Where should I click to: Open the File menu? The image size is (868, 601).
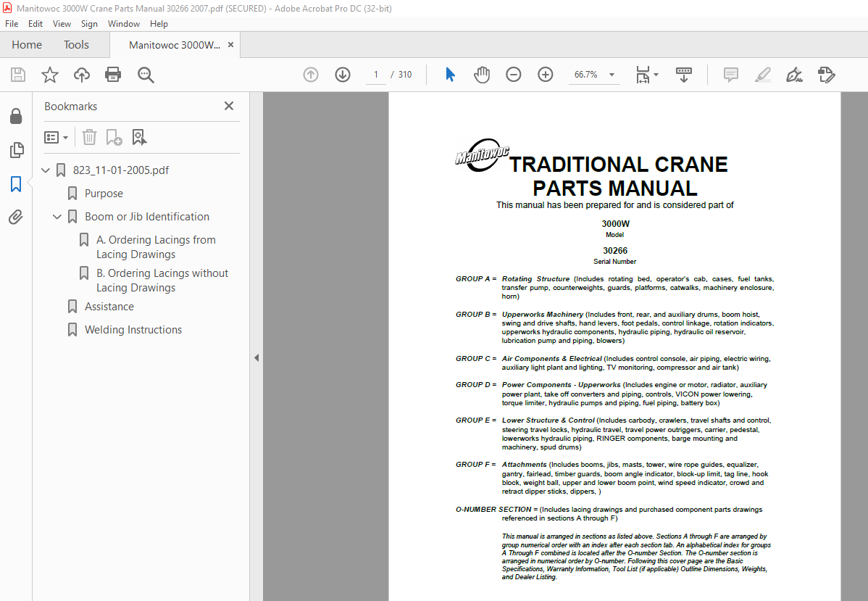(x=12, y=24)
